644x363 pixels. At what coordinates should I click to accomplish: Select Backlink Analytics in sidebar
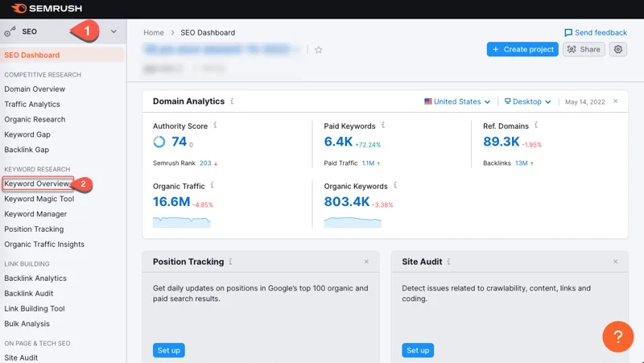(x=35, y=278)
